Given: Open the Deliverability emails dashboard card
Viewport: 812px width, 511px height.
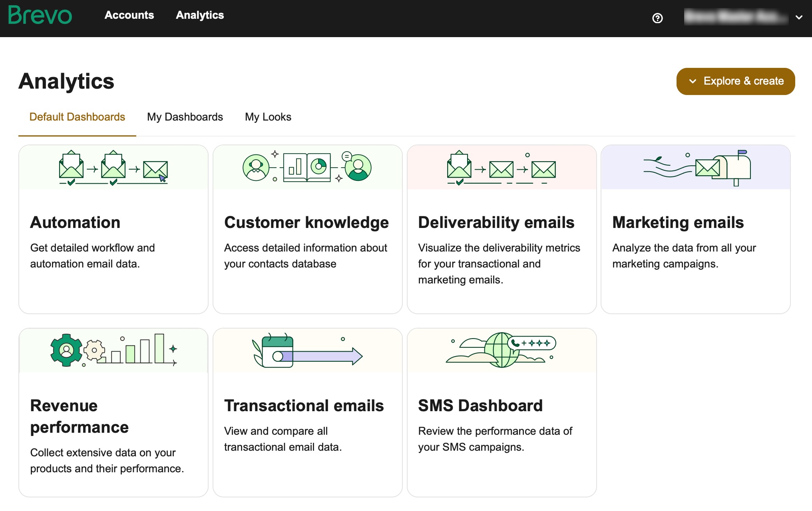Looking at the screenshot, I should (501, 229).
